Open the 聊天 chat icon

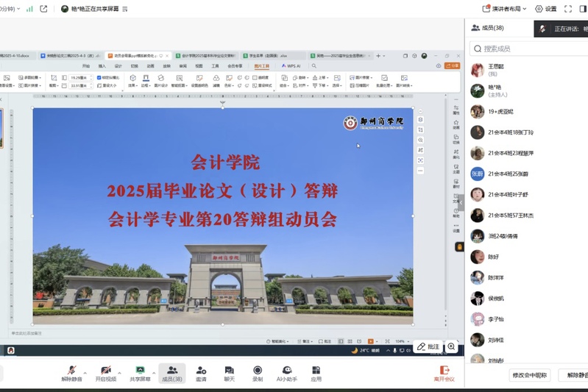(x=229, y=370)
